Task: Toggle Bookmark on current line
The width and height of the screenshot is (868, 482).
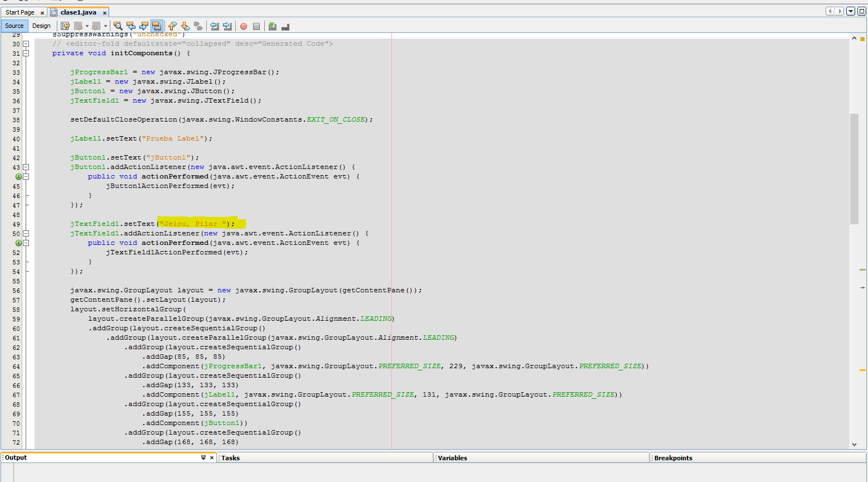Action: [198, 26]
